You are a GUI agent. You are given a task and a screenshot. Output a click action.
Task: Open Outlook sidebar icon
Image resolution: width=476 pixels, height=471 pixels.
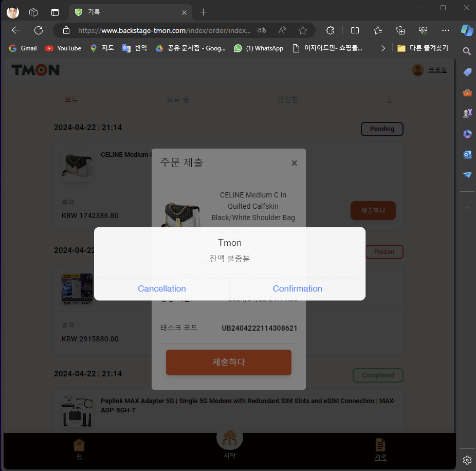pyautogui.click(x=467, y=155)
